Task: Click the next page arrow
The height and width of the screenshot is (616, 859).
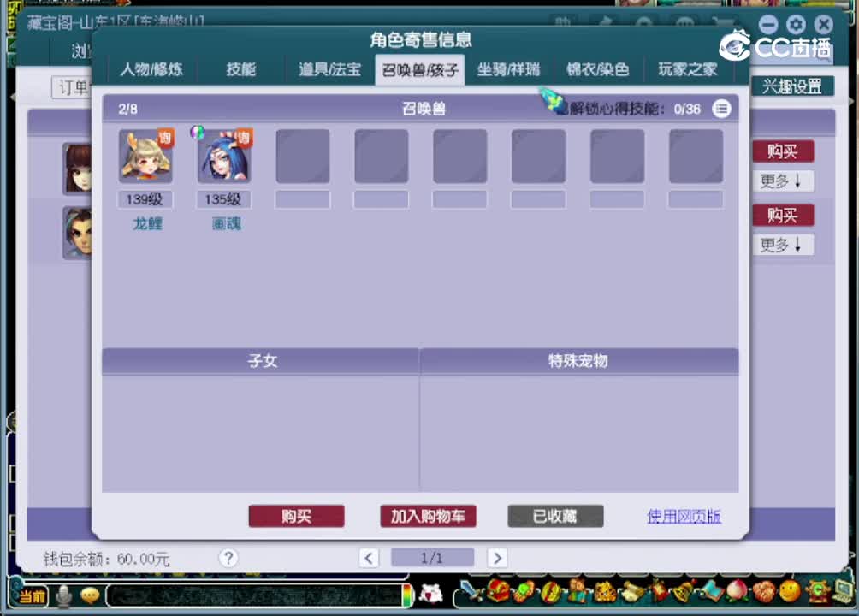Action: [x=497, y=558]
